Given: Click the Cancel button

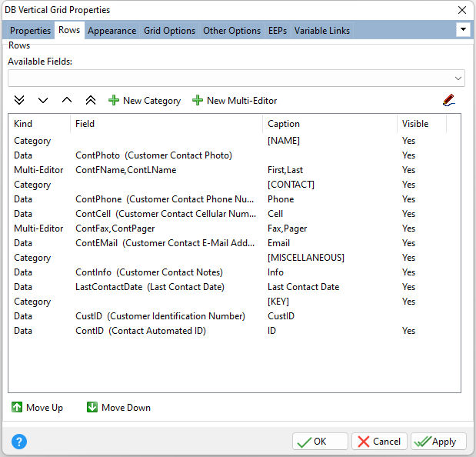Looking at the screenshot, I should (x=379, y=441).
